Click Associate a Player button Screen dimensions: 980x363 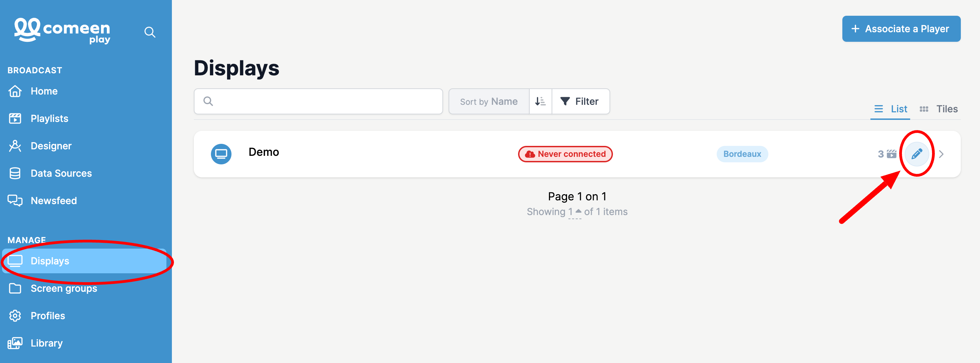(x=901, y=29)
